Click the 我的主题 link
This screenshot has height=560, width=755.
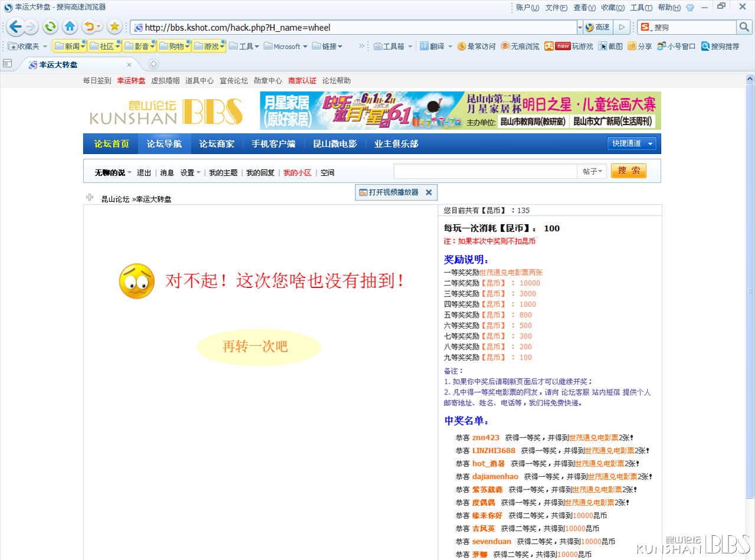click(223, 173)
